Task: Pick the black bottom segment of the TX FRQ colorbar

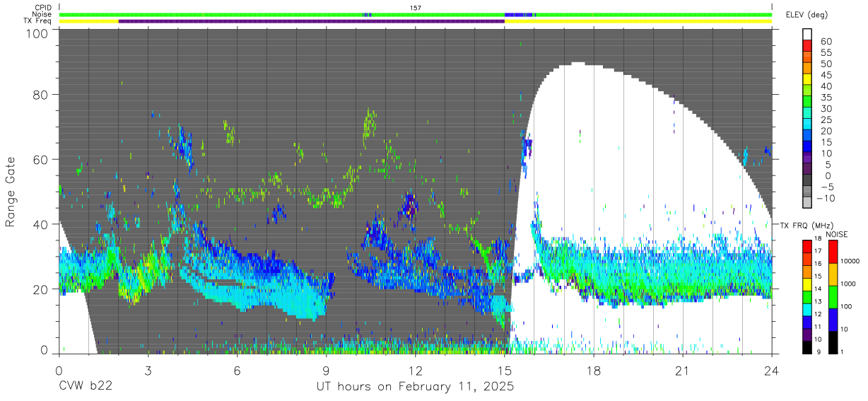Action: pos(807,348)
